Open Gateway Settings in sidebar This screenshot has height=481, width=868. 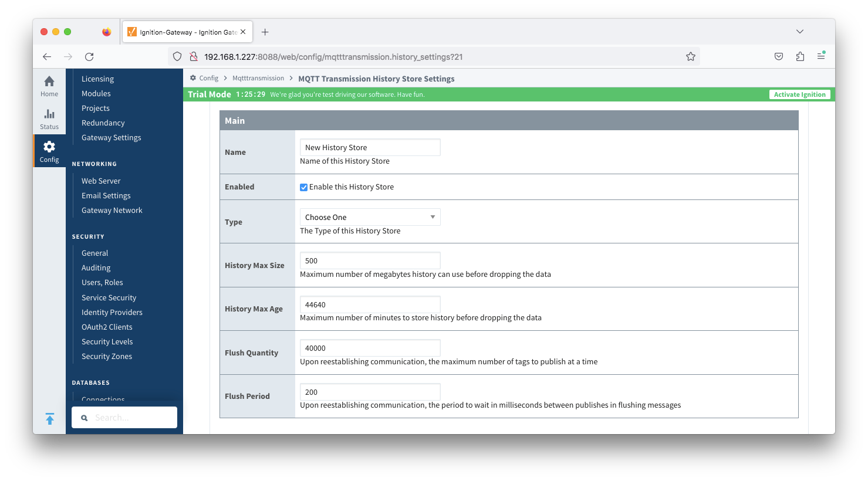click(x=112, y=137)
